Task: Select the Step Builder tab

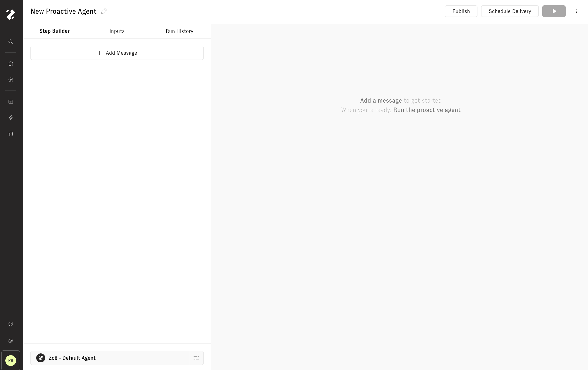Action: point(54,31)
